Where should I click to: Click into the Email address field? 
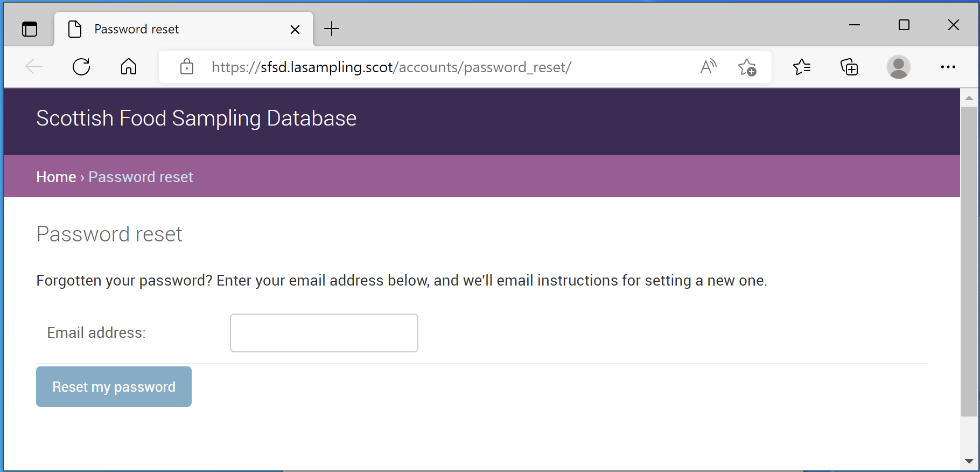(324, 333)
